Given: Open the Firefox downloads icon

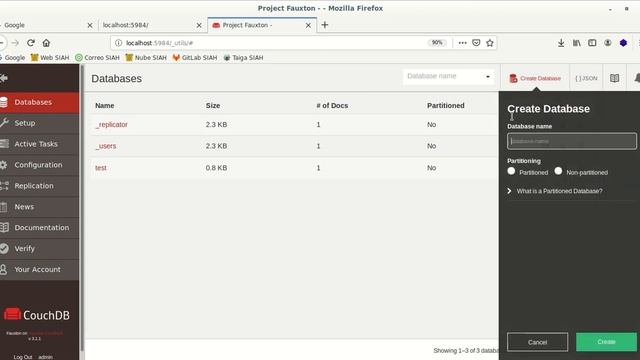Looking at the screenshot, I should click(x=561, y=43).
